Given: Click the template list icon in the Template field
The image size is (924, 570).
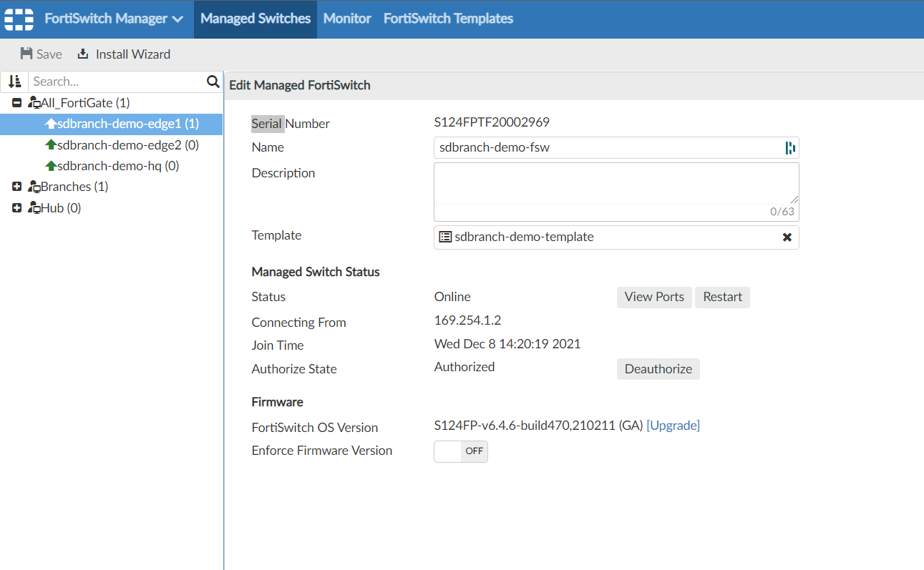Looking at the screenshot, I should [445, 237].
